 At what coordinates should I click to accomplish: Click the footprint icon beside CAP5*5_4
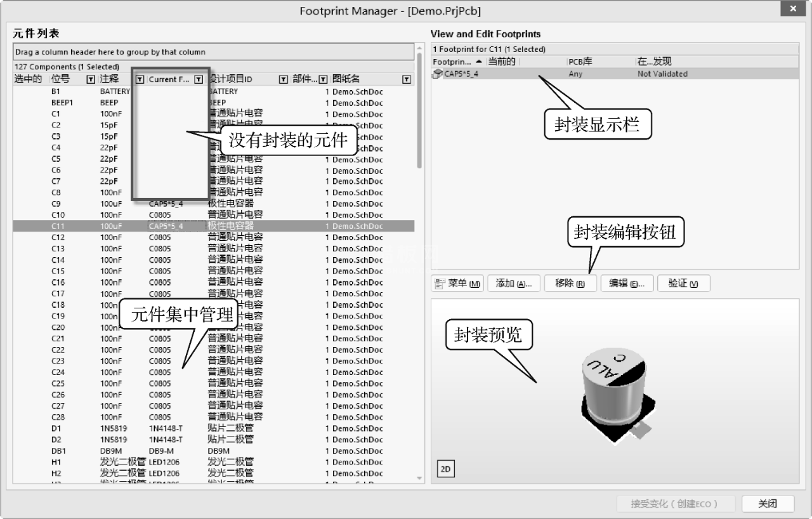436,74
